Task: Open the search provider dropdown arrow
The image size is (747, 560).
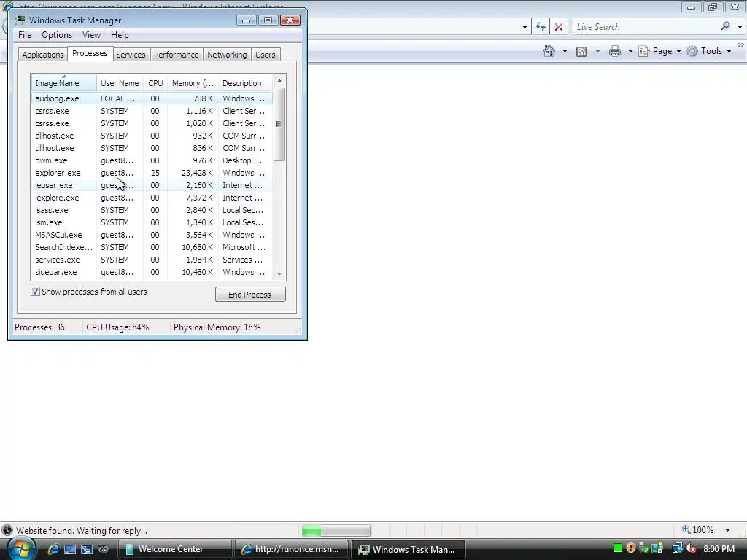Action: 740,27
